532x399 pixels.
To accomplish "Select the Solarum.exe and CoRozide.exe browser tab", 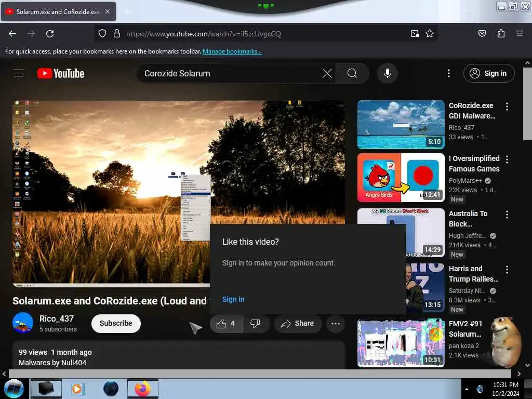I will [x=58, y=11].
